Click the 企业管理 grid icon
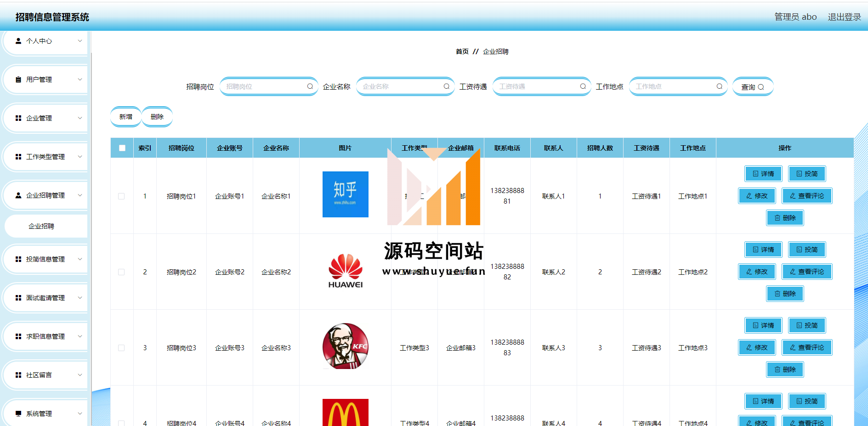Screen dimensions: 868x426 (18, 118)
